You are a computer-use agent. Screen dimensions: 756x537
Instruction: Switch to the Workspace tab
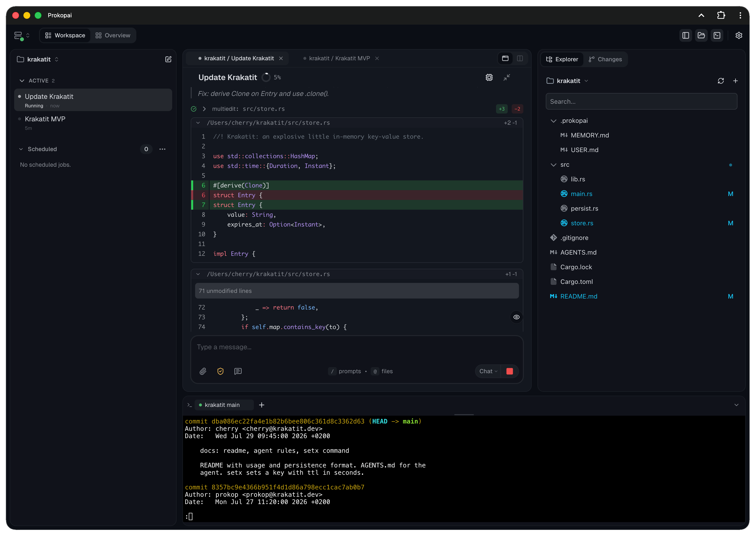pos(65,35)
